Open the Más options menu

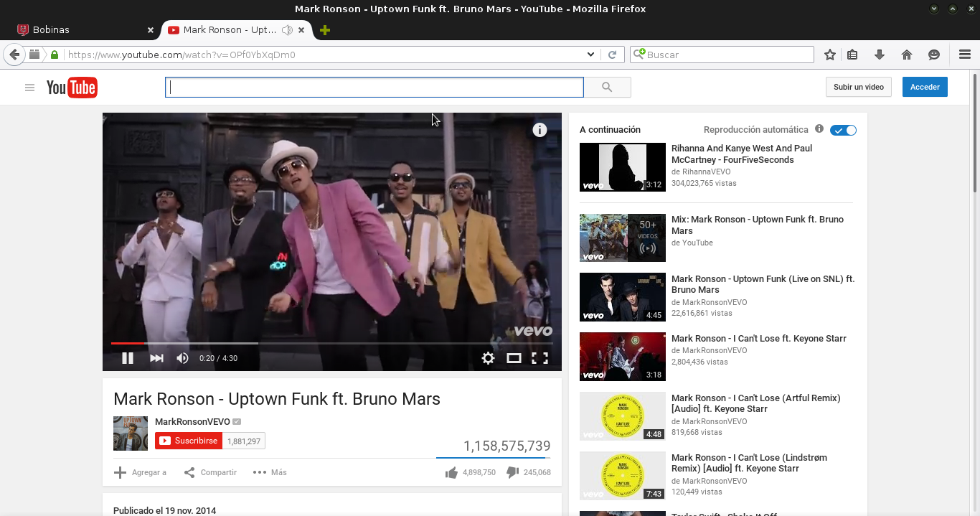click(270, 472)
